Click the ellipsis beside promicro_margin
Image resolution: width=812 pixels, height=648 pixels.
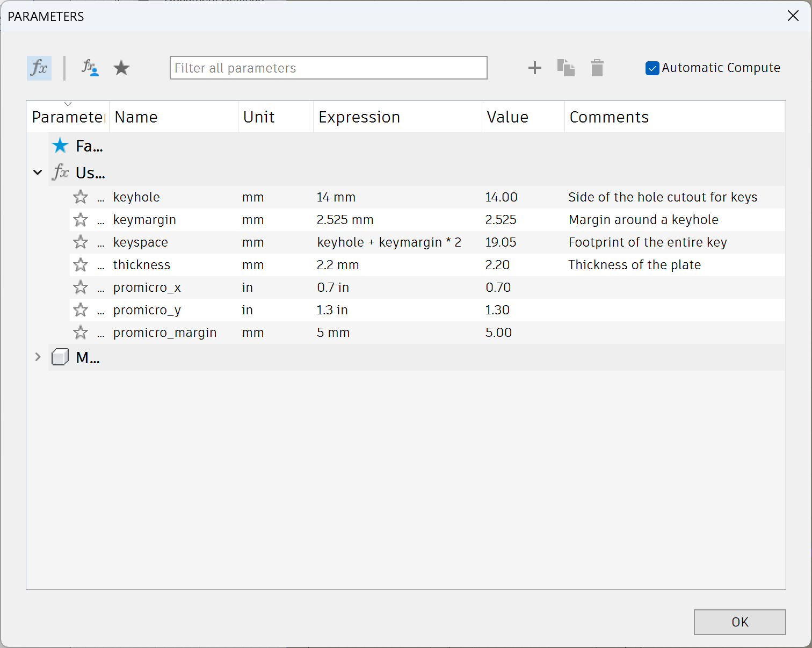(x=101, y=335)
